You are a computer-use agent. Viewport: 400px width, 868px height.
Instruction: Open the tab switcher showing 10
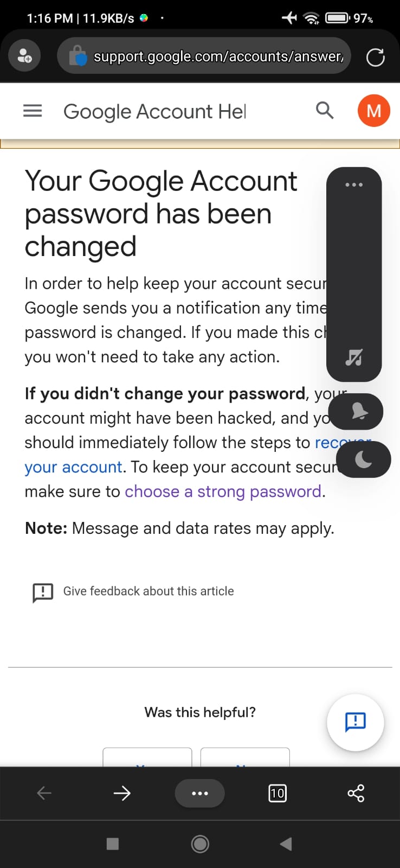(x=278, y=793)
